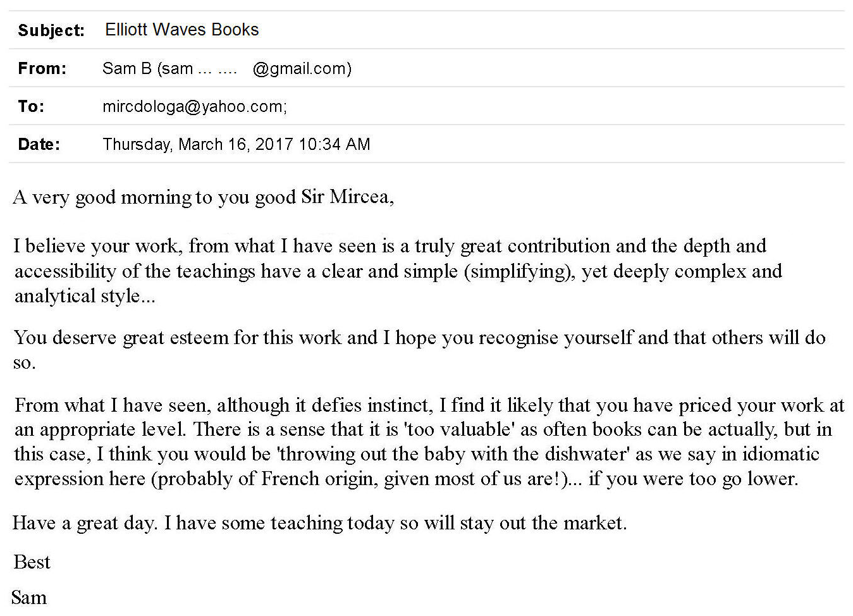Screen dimensions: 853x616
Task: Click the 'Sam' signature at the bottom
Action: (29, 598)
